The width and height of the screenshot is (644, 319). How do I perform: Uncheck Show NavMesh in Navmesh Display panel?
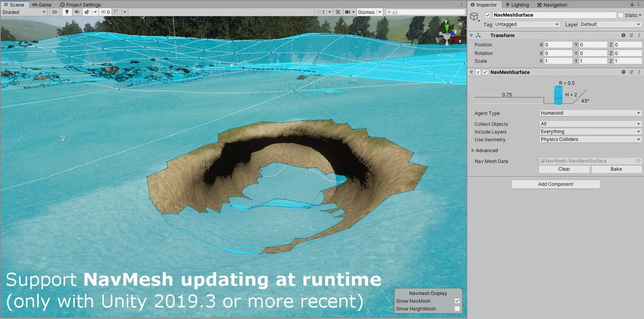click(456, 301)
